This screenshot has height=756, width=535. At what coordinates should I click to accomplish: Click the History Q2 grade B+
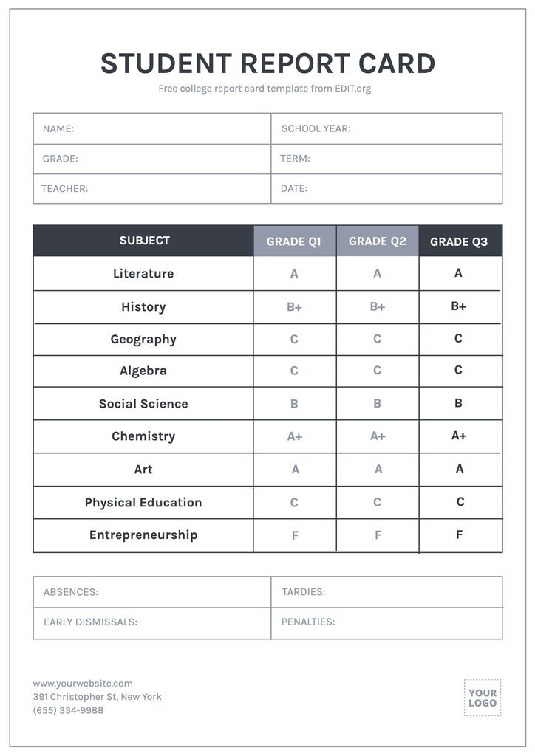pos(378,307)
